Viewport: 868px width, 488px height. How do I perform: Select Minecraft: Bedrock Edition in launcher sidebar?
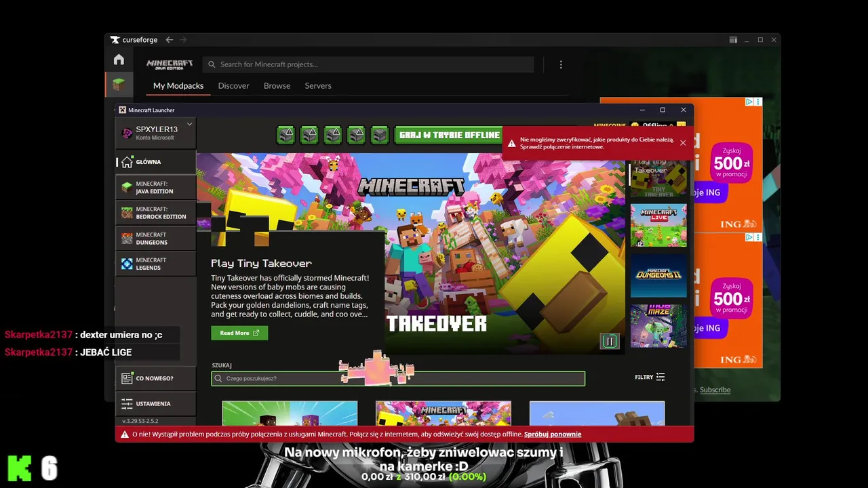pos(156,213)
